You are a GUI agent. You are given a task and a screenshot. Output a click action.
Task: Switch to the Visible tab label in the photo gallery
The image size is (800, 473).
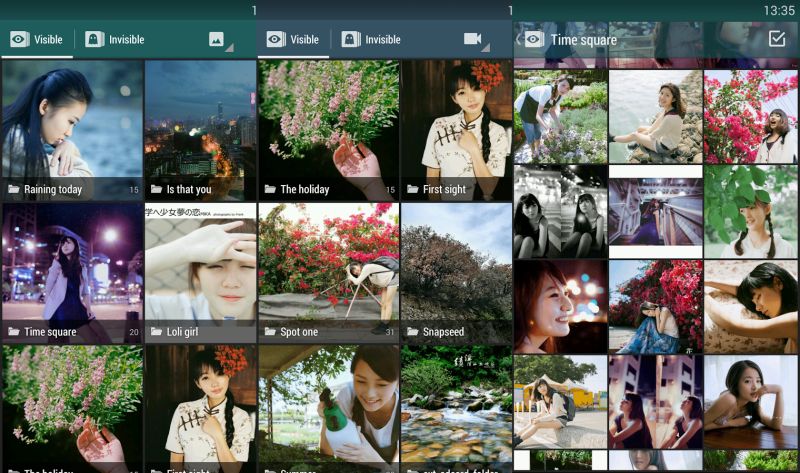(48, 39)
